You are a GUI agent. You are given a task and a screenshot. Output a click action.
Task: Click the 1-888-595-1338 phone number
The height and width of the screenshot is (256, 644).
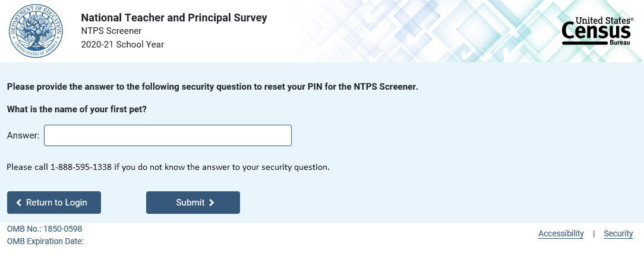coord(81,167)
